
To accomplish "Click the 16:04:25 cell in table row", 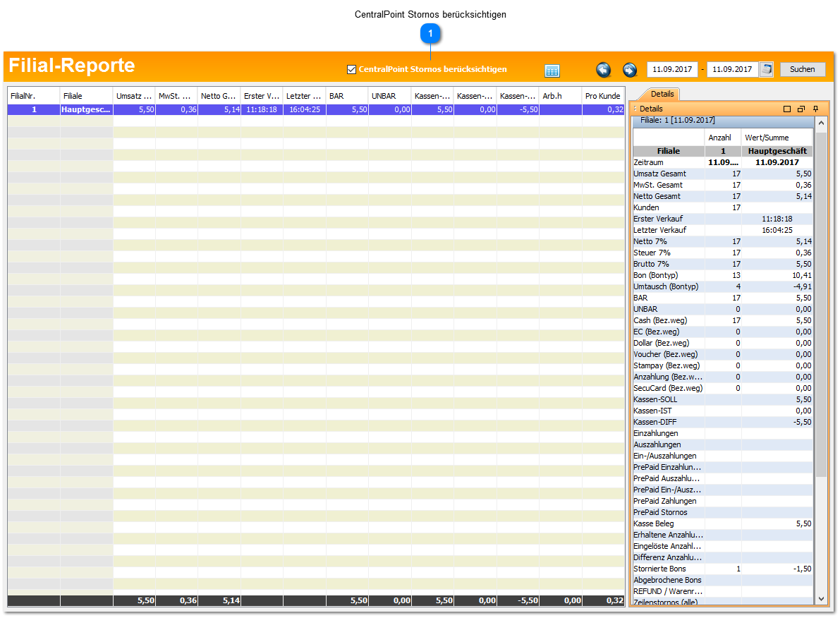I will [304, 109].
